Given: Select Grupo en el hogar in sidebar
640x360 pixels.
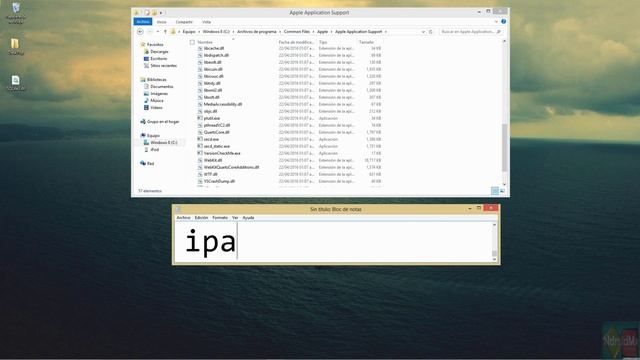Looking at the screenshot, I should point(160,122).
